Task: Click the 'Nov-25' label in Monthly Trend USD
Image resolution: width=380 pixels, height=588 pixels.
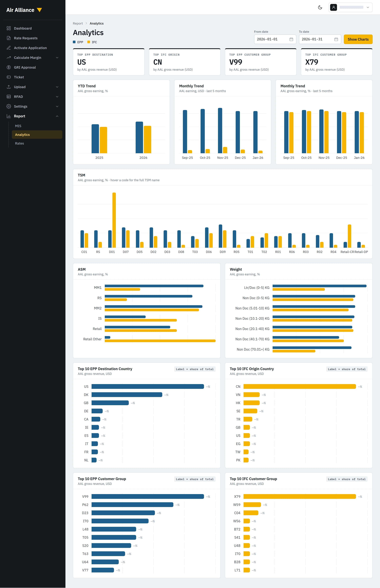Action: (x=223, y=158)
